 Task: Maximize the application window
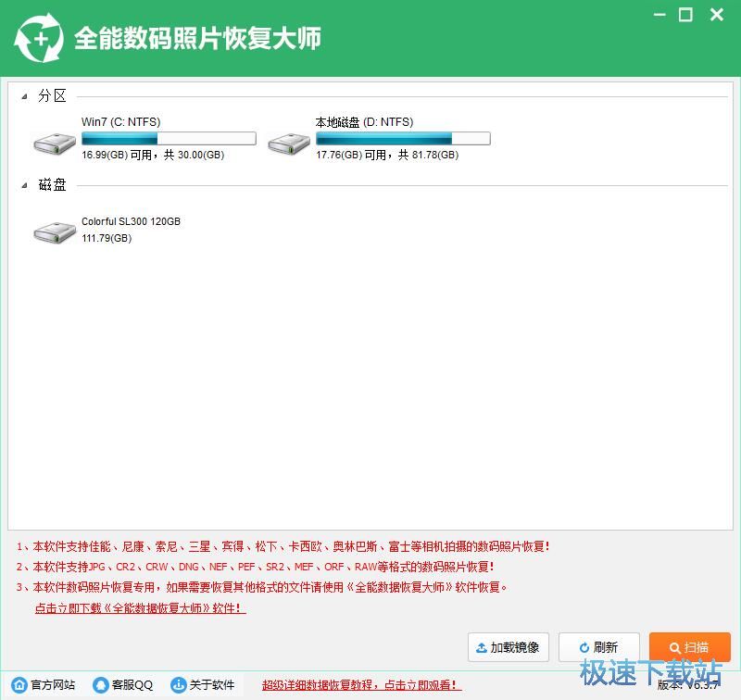point(685,15)
